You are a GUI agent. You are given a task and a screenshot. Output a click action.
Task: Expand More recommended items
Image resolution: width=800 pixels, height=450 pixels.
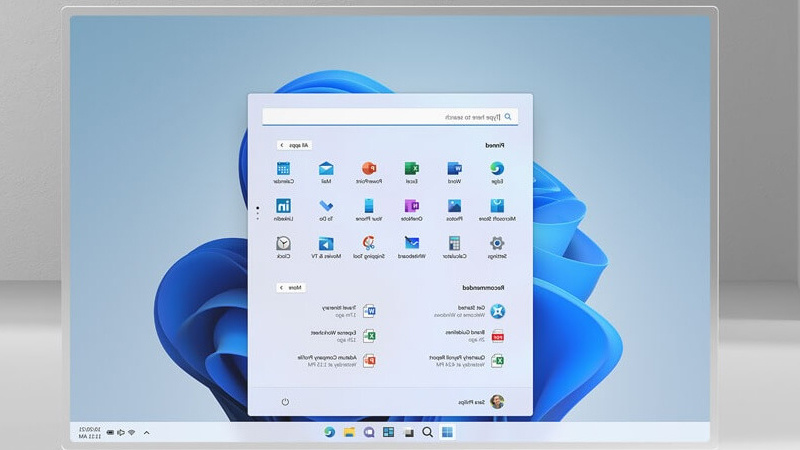click(291, 288)
